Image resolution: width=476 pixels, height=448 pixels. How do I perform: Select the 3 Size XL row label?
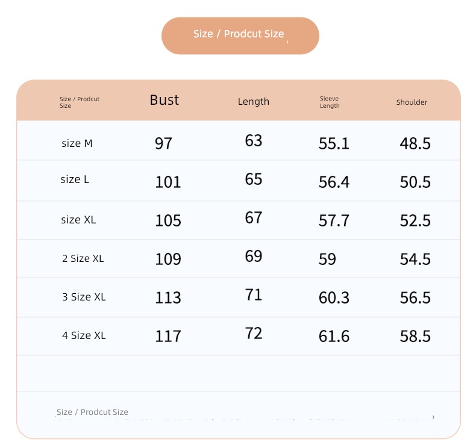tap(84, 297)
